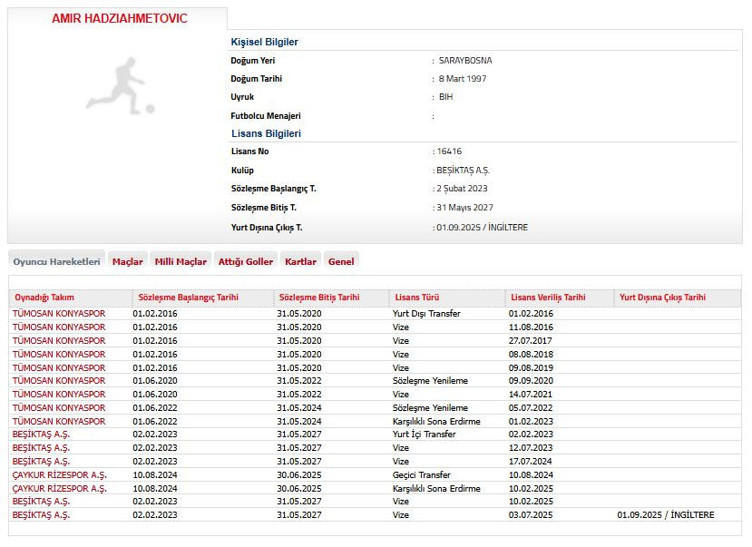
Task: Click the Lisans Bilgileri section heading
Action: pyautogui.click(x=266, y=134)
